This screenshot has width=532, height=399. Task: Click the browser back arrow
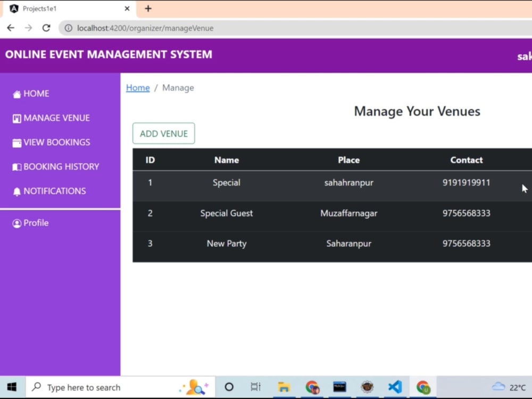pyautogui.click(x=11, y=28)
